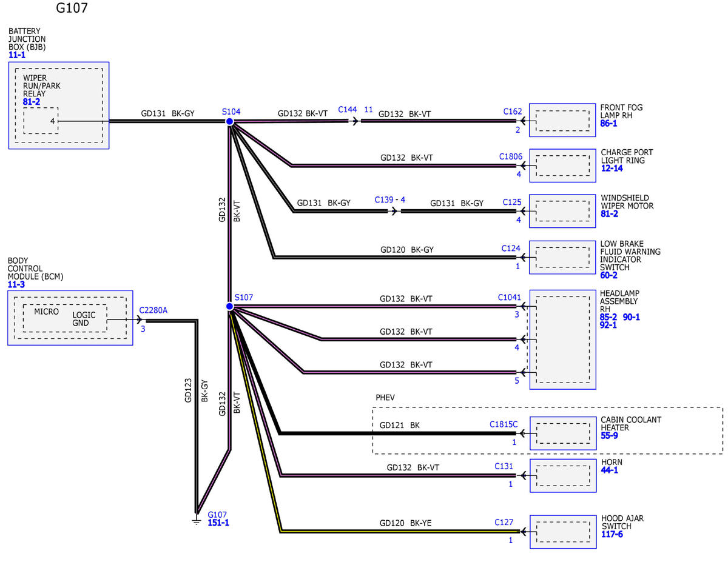Select the Horn component box

point(562,475)
